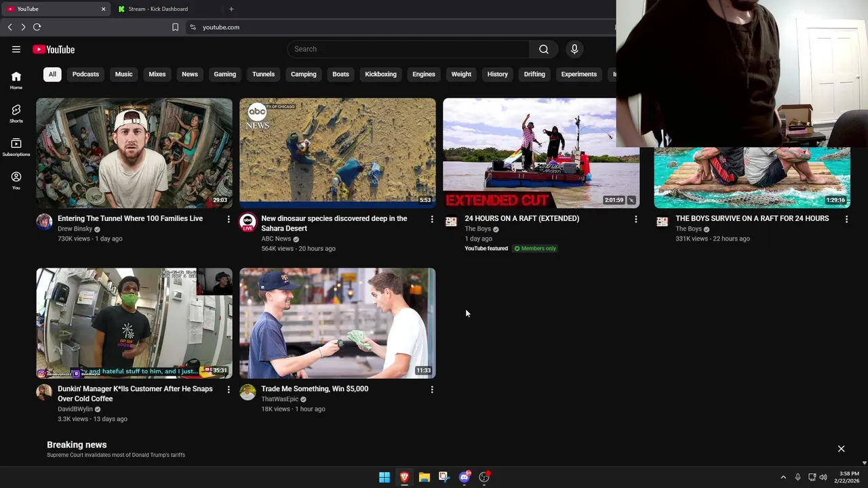
Task: Open options for Trade Me Something video
Action: 432,389
